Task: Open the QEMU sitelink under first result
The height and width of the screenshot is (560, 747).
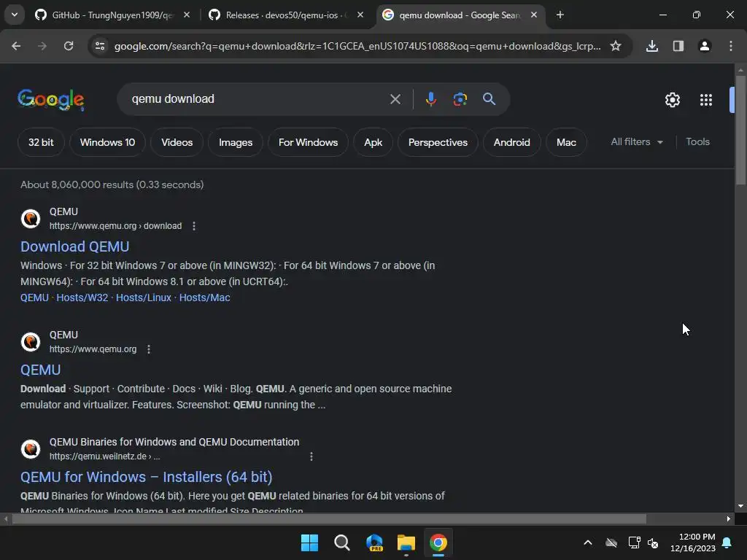Action: [x=34, y=297]
